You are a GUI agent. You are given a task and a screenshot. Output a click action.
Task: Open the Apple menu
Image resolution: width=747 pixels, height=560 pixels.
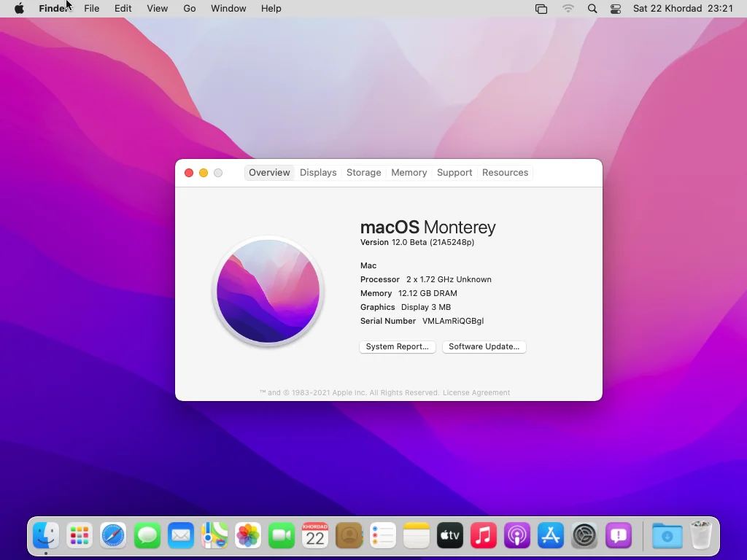pyautogui.click(x=19, y=9)
